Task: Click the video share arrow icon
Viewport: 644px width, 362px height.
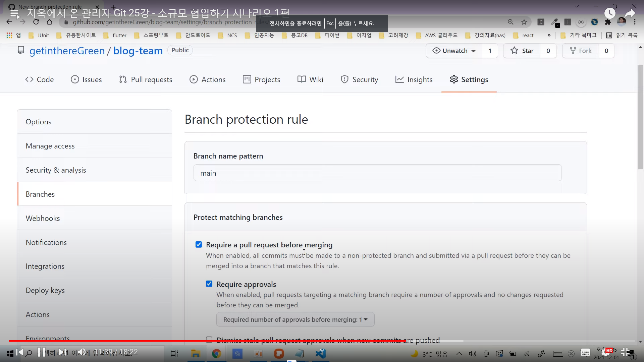Action: tap(630, 13)
